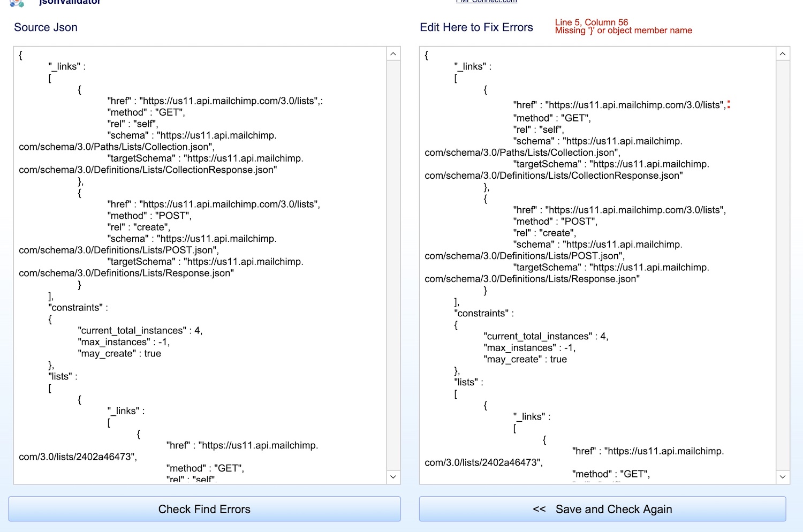Click '"max_instances" : -1' in Edit Here pane
This screenshot has height=532, width=803.
tap(529, 348)
